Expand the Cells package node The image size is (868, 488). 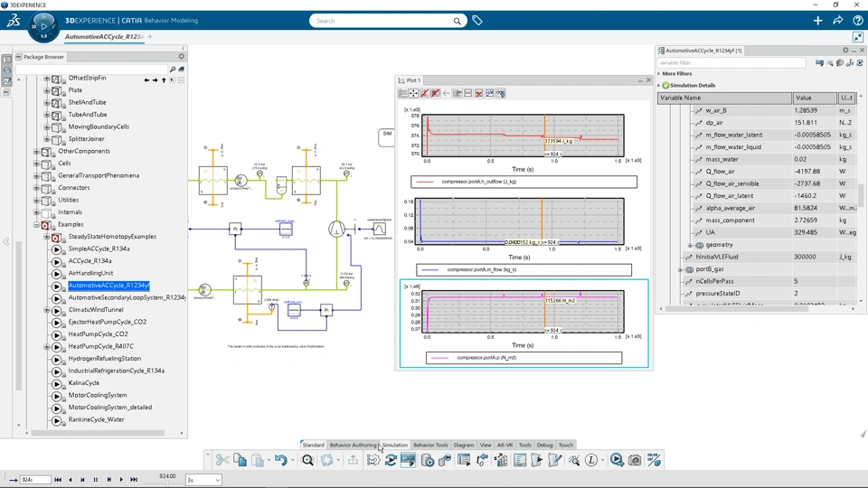[36, 164]
